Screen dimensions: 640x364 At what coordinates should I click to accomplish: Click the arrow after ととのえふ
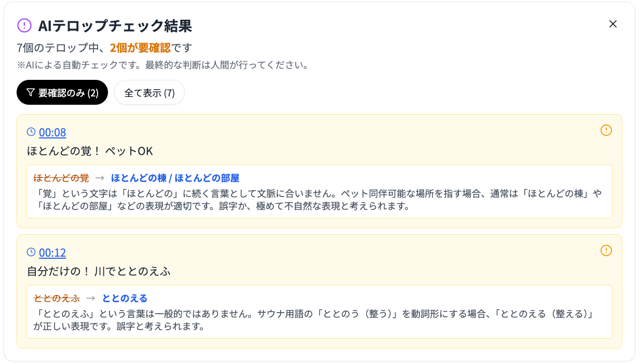(92, 298)
